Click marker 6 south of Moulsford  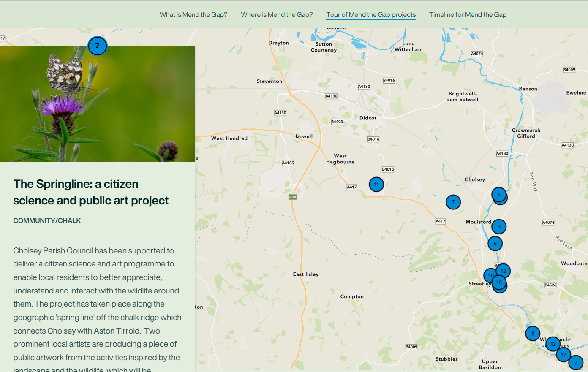[x=495, y=243]
